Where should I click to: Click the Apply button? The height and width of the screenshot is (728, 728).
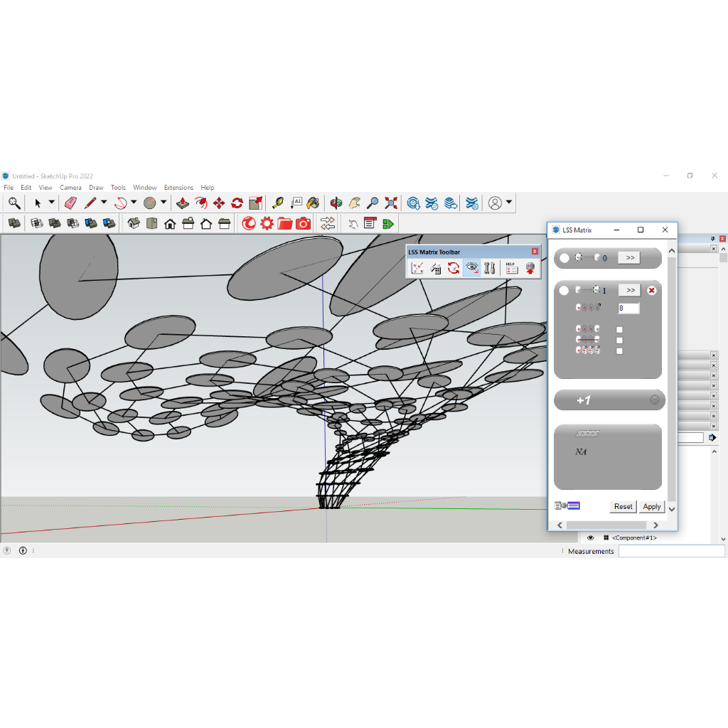click(x=651, y=507)
